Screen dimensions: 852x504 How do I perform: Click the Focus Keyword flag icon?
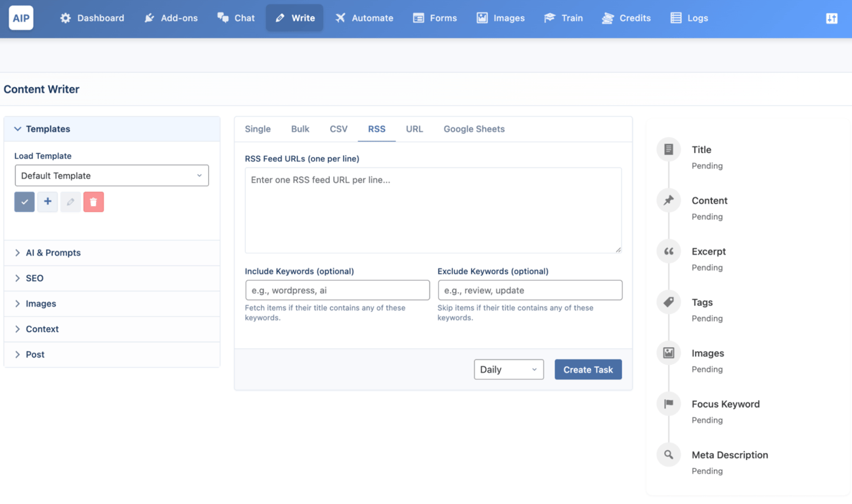click(x=668, y=404)
